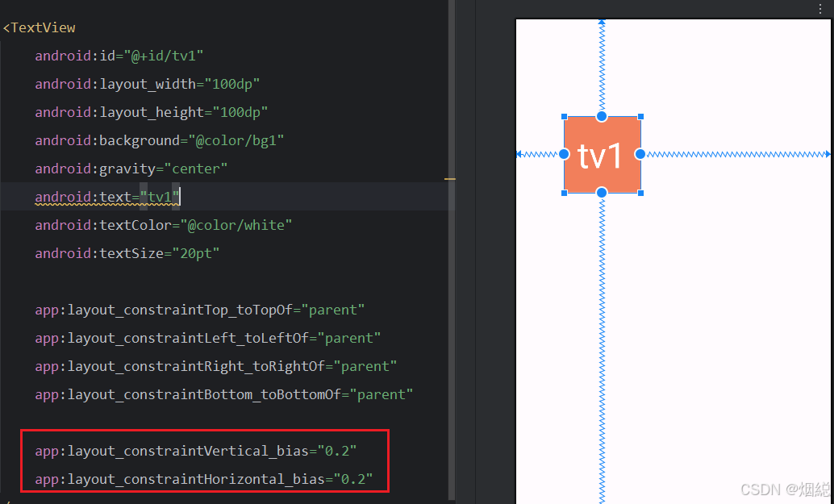Click the android:layout_width="100dp" line
This screenshot has height=504, width=834.
pos(147,83)
